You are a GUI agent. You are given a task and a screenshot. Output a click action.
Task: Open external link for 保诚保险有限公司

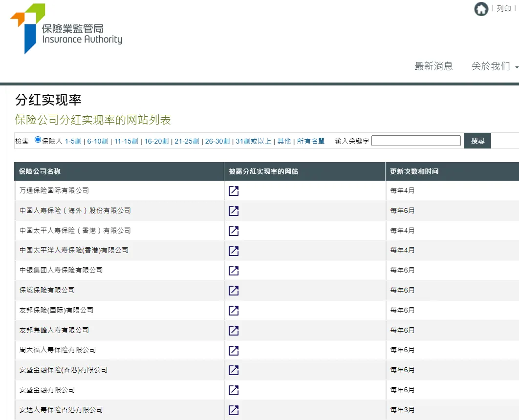pos(234,291)
